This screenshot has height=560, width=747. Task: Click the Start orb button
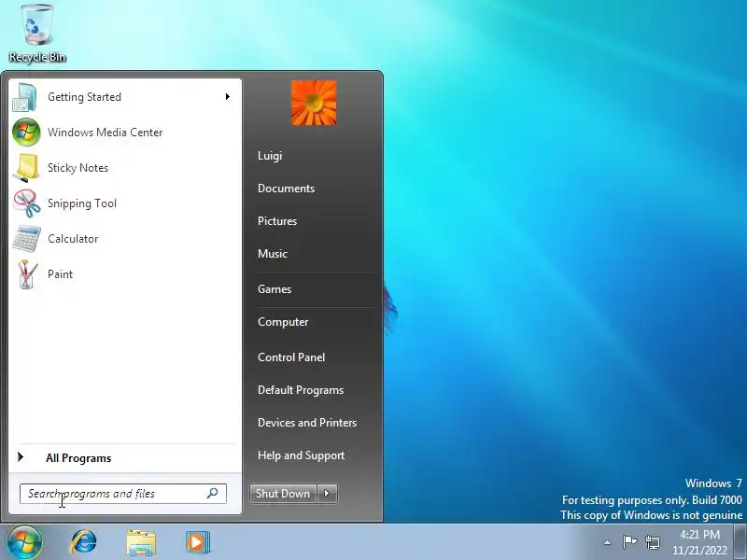tap(24, 542)
